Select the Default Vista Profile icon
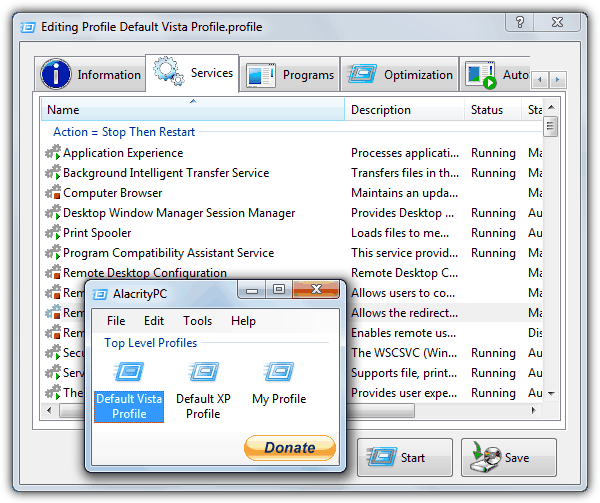The image size is (600, 503). [x=129, y=373]
